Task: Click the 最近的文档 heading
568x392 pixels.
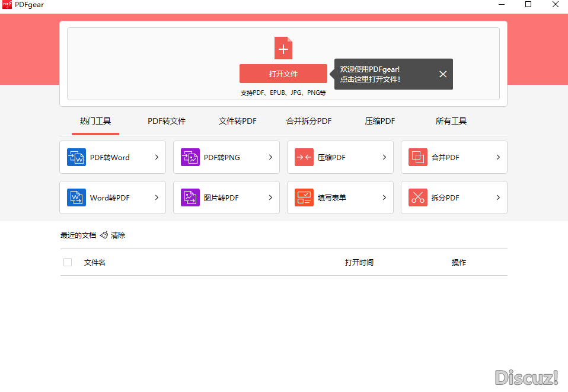Action: (78, 235)
